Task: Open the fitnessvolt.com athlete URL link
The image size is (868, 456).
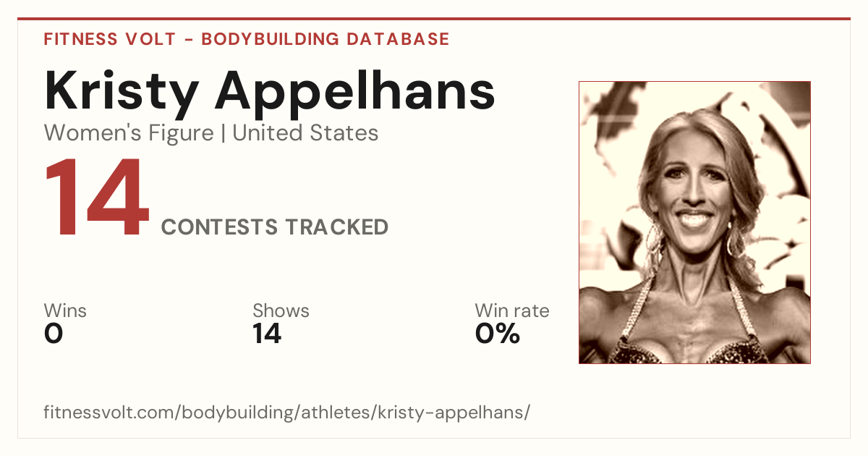Action: coord(287,413)
